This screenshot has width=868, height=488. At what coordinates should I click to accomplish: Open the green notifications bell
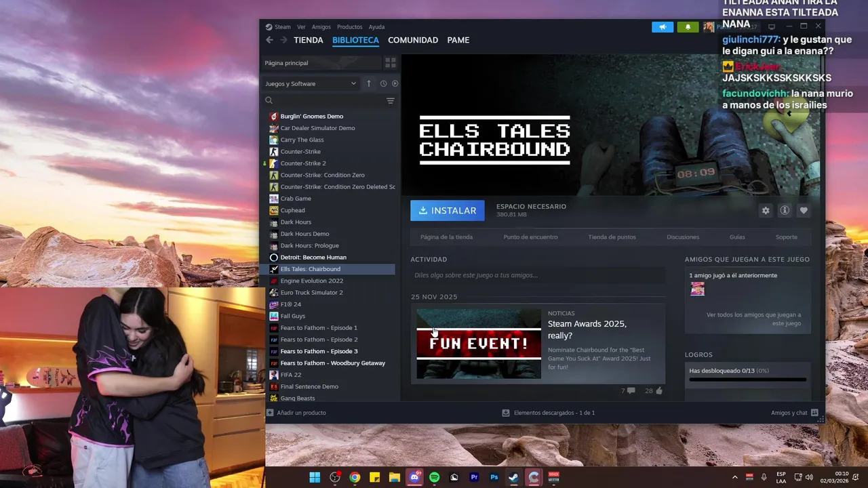[x=688, y=27]
